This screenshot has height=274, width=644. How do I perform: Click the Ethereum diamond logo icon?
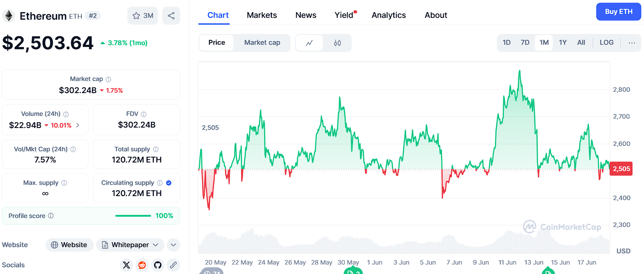click(8, 16)
